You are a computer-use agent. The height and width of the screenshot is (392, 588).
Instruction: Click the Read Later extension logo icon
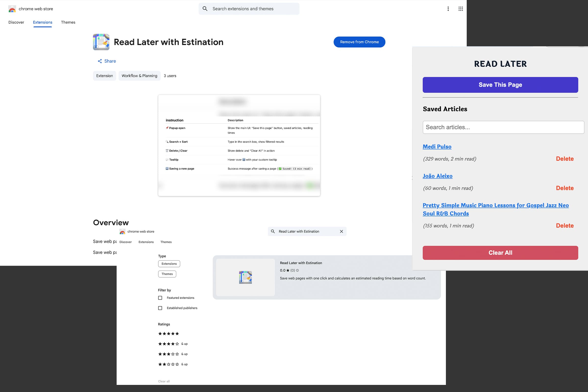pyautogui.click(x=101, y=42)
